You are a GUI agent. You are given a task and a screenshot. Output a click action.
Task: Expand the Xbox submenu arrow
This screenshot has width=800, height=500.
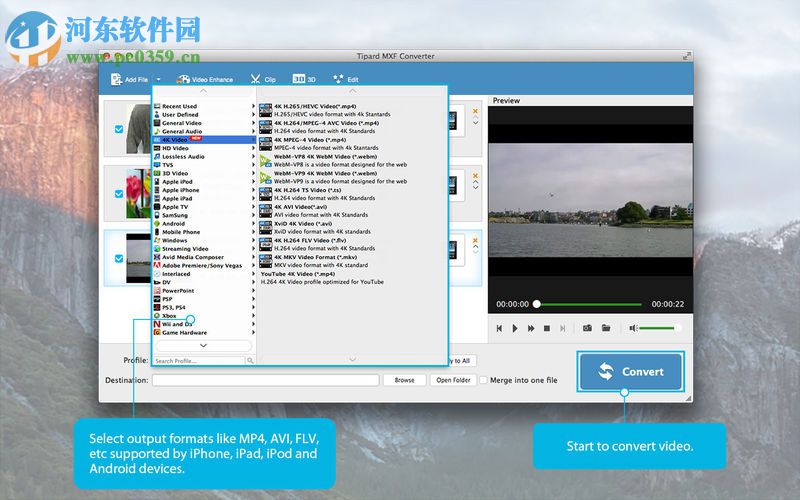253,315
